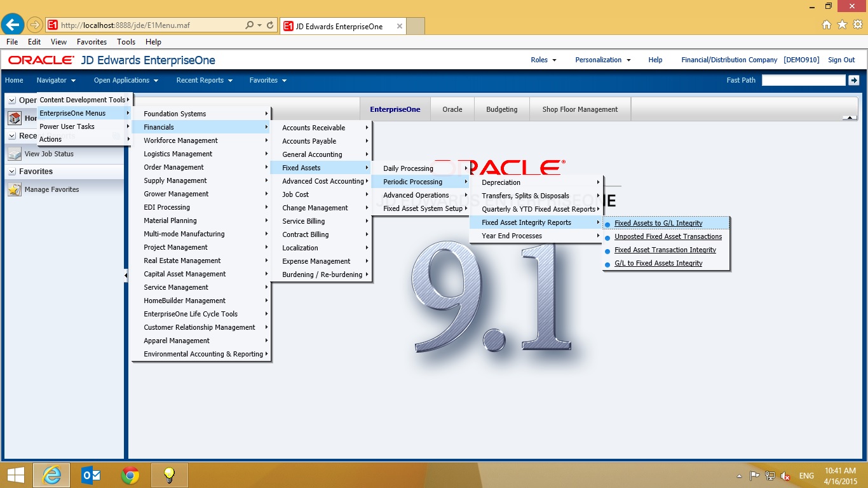The width and height of the screenshot is (868, 488).
Task: Click the View Job Status icon
Action: (x=16, y=153)
